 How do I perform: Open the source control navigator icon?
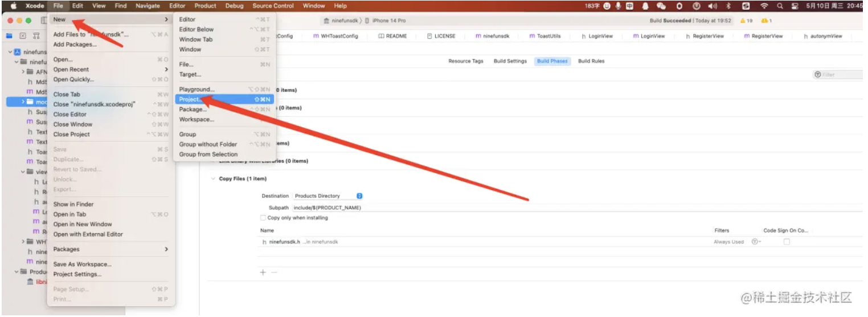point(22,35)
